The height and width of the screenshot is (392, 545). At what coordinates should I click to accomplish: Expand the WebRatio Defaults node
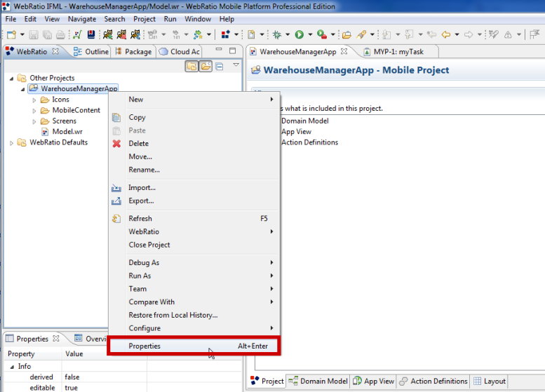point(11,143)
